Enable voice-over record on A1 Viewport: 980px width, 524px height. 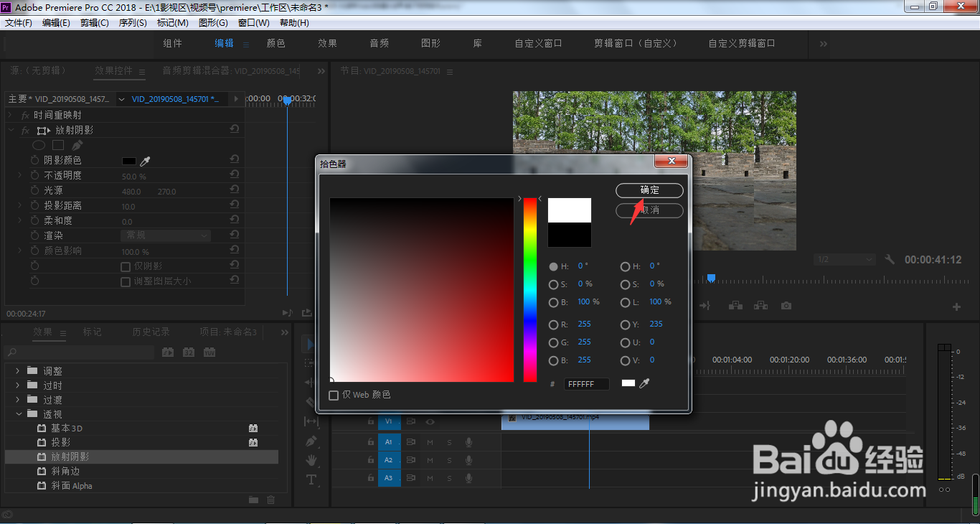click(468, 442)
